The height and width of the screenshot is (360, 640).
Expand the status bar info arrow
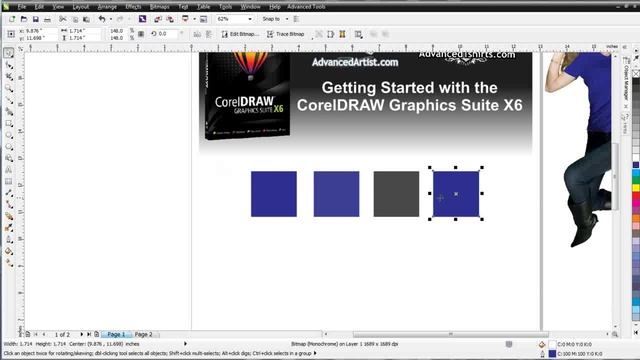[x=185, y=344]
